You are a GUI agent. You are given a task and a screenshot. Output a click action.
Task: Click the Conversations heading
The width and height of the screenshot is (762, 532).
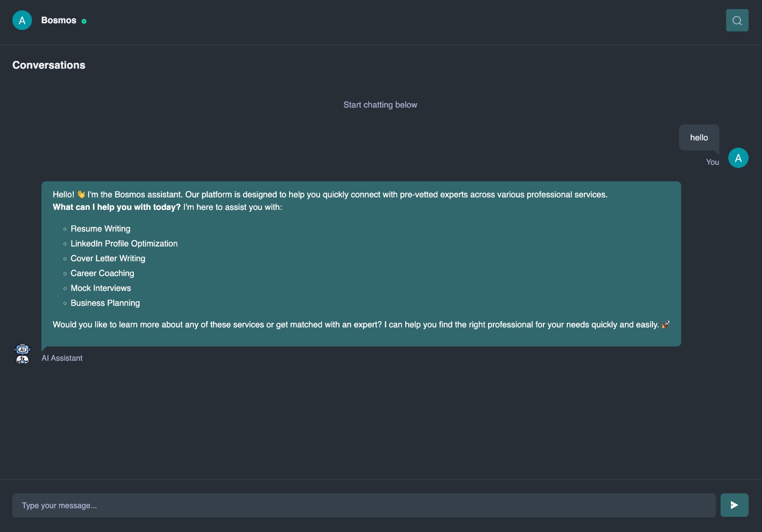49,65
